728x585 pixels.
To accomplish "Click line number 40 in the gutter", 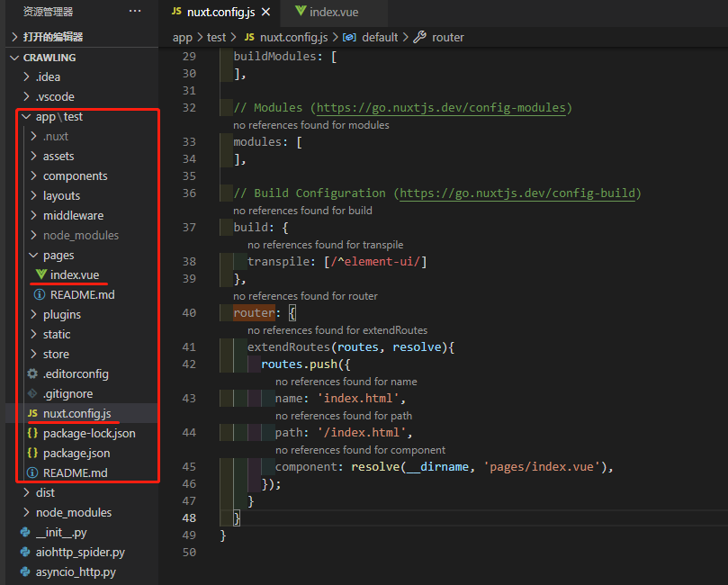I will tap(189, 313).
